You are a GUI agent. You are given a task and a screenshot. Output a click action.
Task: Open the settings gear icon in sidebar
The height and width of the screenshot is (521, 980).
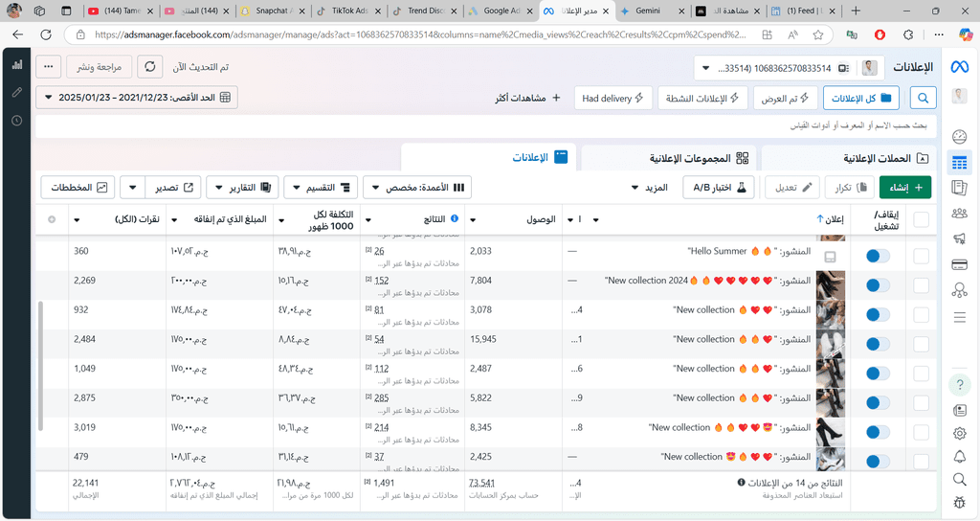(959, 434)
